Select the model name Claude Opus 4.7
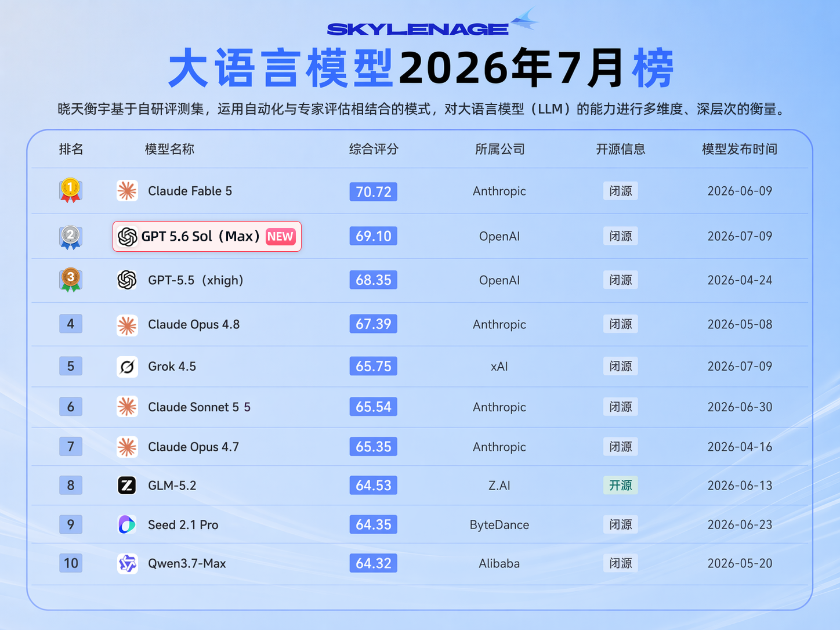Image resolution: width=840 pixels, height=630 pixels. [194, 447]
